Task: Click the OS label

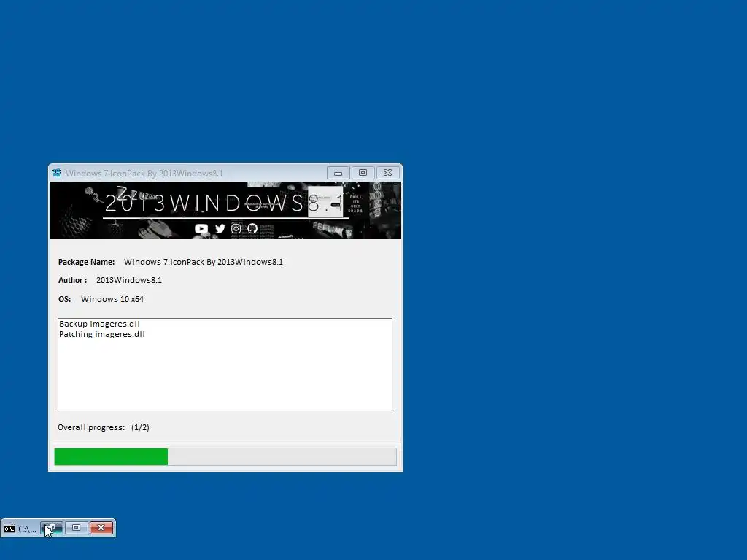Action: [x=64, y=299]
